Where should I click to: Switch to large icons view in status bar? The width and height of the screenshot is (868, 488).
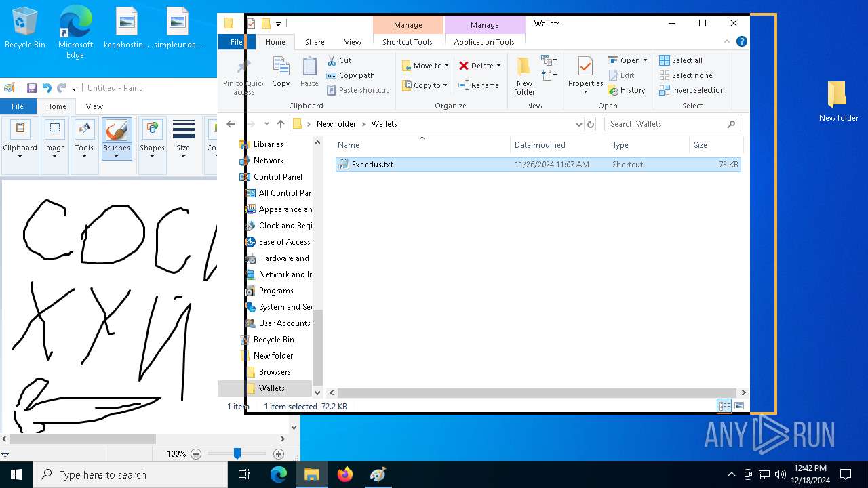[739, 406]
